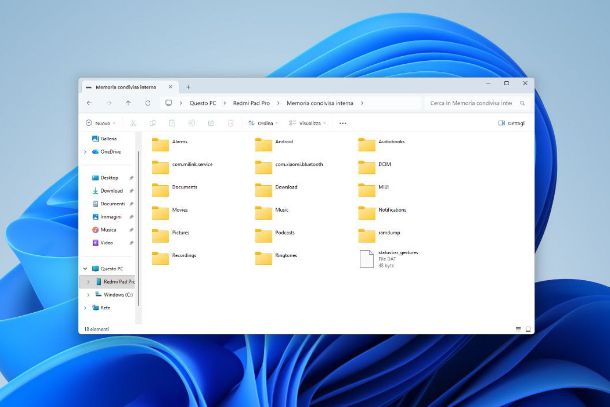Open Video in the sidebar
This screenshot has height=407, width=610.
tap(102, 243)
